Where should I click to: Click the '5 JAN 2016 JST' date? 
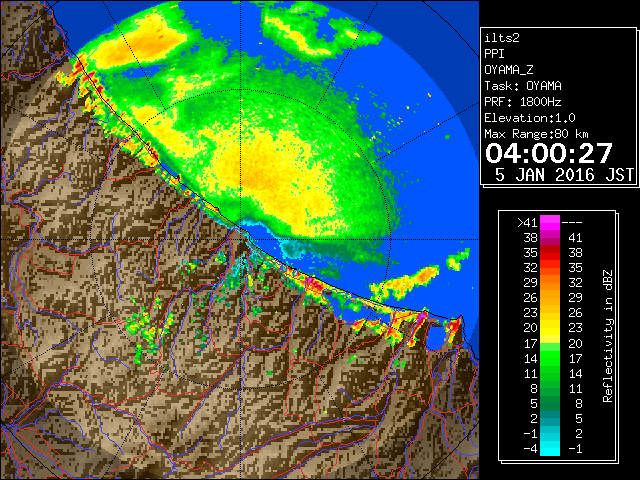point(564,175)
